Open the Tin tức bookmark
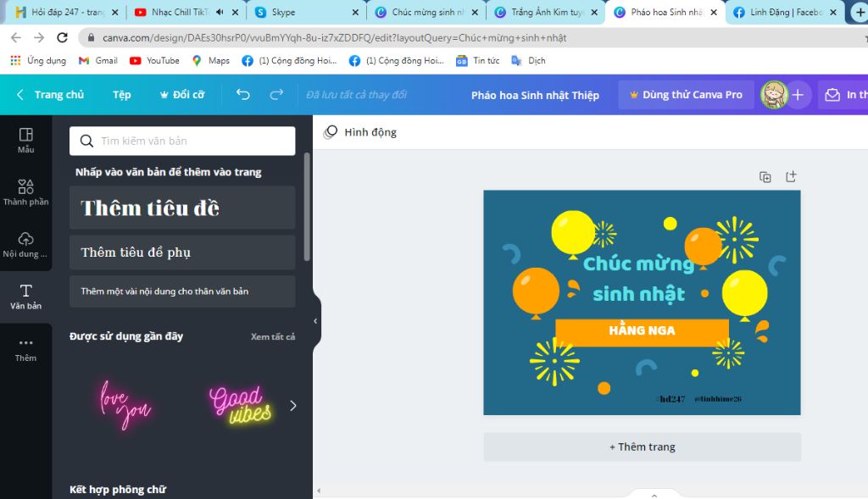 (x=478, y=61)
